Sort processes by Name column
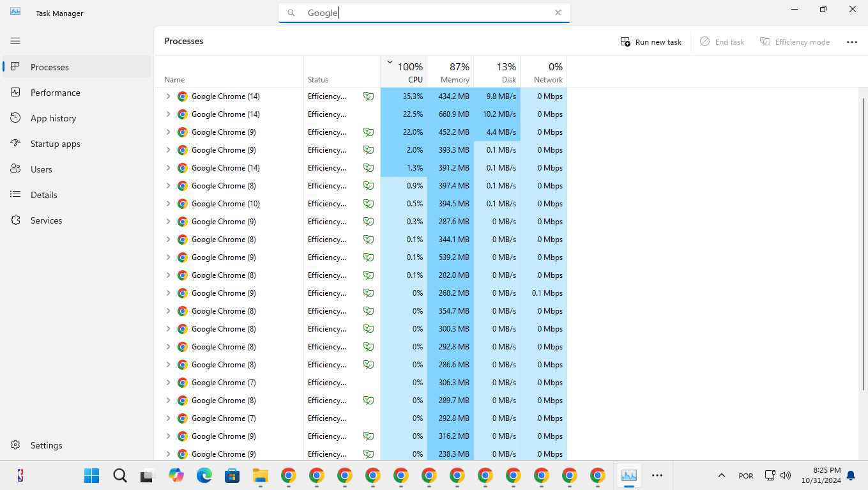Viewport: 868px width, 490px height. click(229, 72)
